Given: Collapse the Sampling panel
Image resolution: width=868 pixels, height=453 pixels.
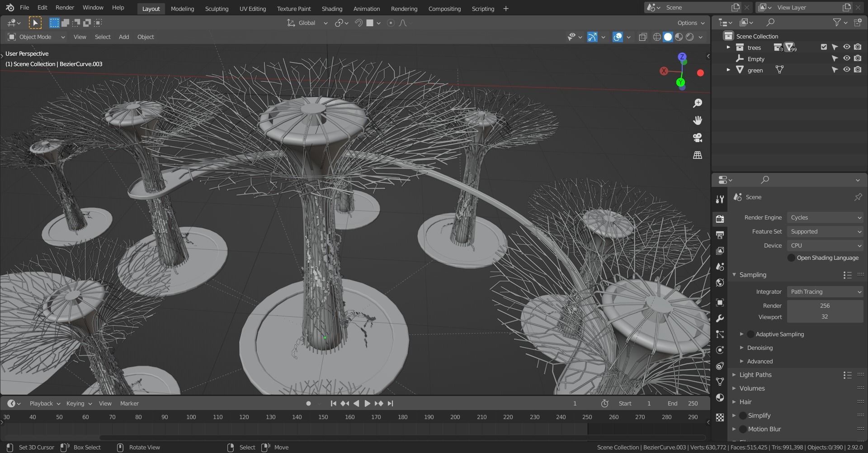Looking at the screenshot, I should (x=734, y=275).
